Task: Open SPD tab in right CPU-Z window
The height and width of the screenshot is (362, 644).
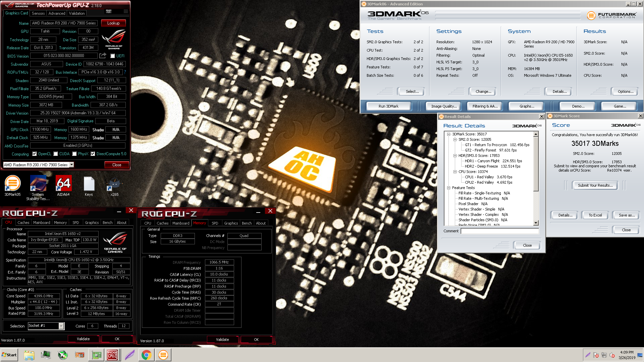Action: click(215, 223)
